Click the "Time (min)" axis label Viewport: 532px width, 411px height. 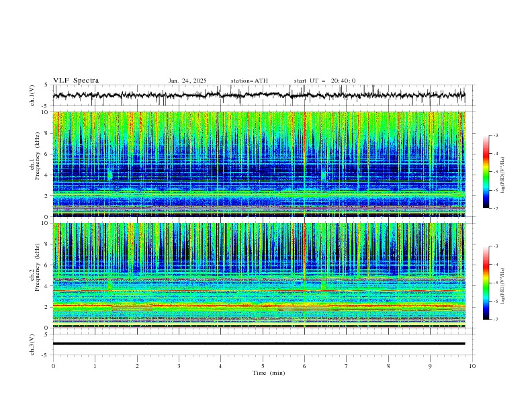(x=269, y=373)
